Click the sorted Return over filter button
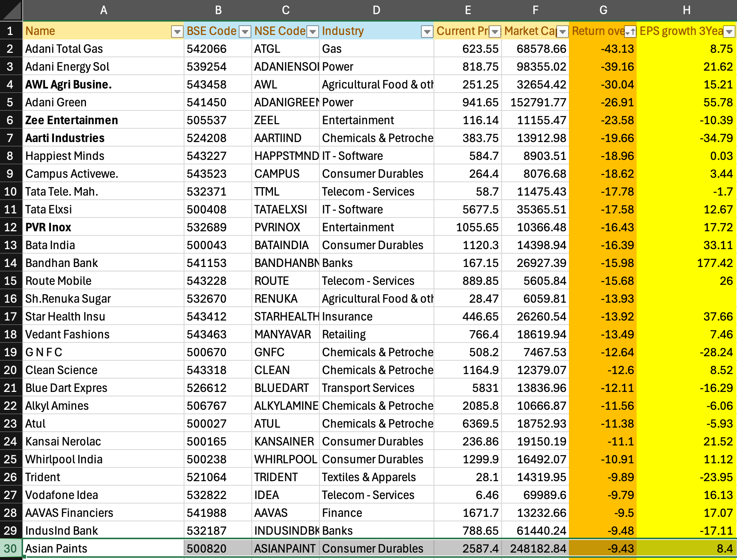Screen dimensions: 737x560 point(630,32)
